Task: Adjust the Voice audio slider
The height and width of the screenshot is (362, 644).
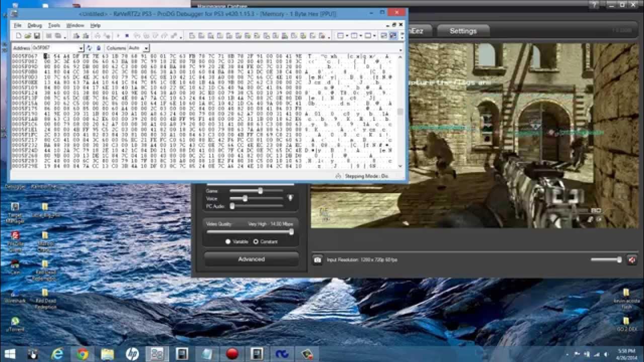Action: coord(257,199)
